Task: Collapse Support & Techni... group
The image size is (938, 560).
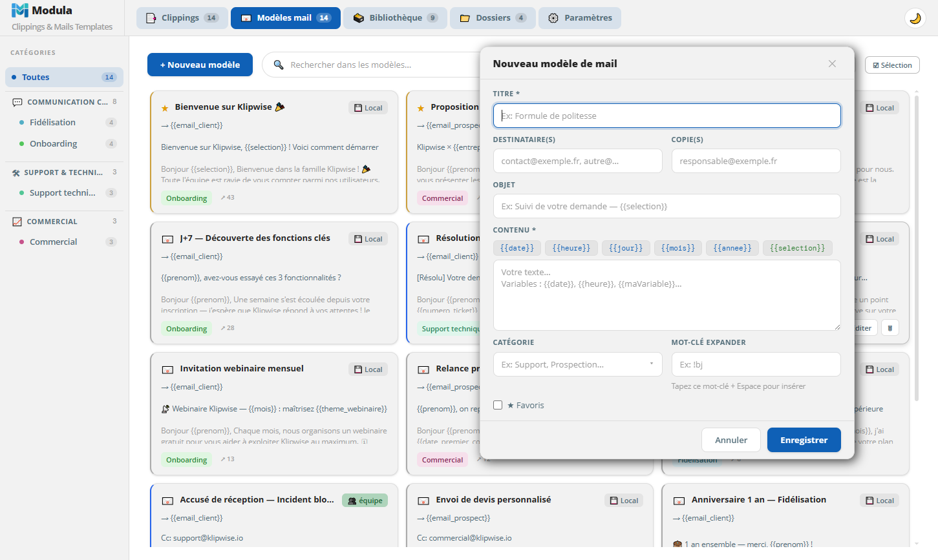Action: tap(64, 172)
